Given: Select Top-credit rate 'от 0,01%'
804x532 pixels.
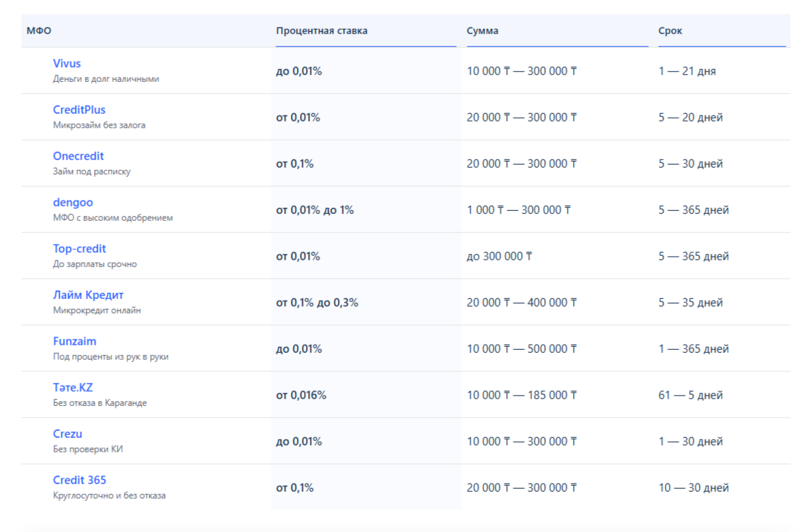Looking at the screenshot, I should click(298, 257).
